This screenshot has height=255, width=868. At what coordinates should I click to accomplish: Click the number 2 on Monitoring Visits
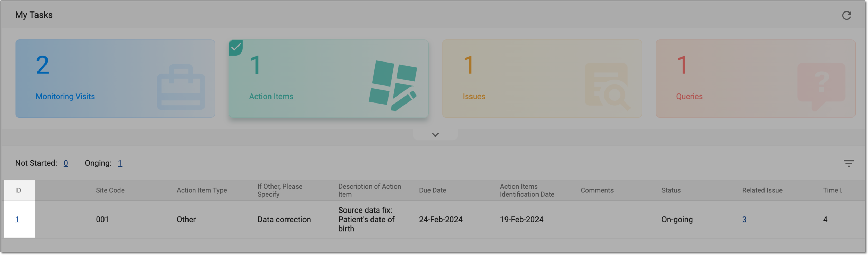pos(42,65)
